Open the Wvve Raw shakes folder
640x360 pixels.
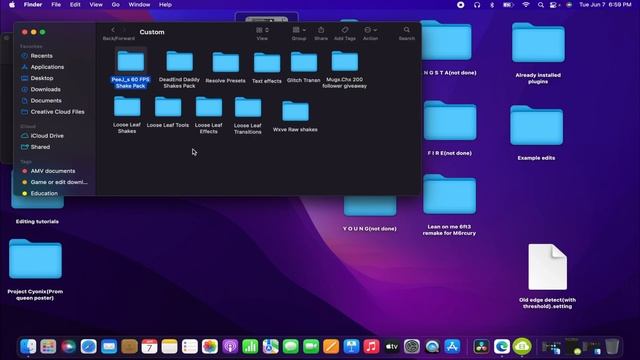296,111
